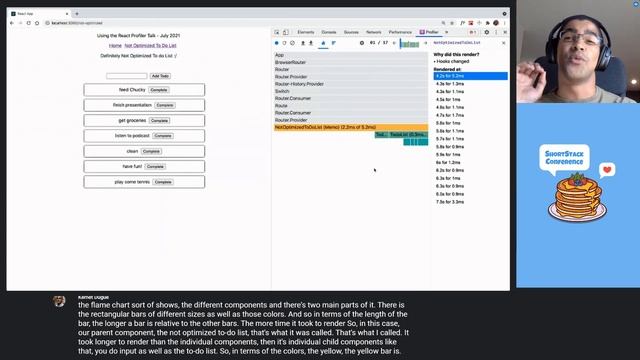The width and height of the screenshot is (640, 360).
Task: Expand more DevTools tabs chevron
Action: tap(447, 32)
